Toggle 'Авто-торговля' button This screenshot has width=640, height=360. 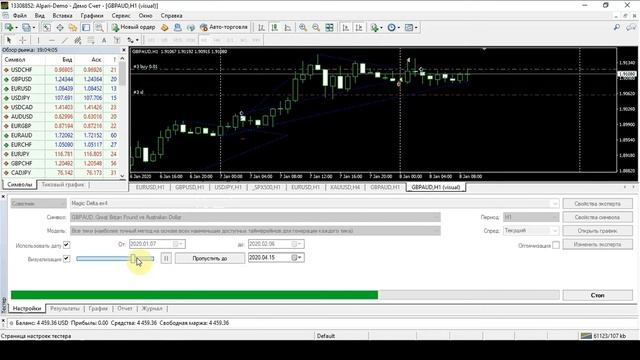(224, 27)
